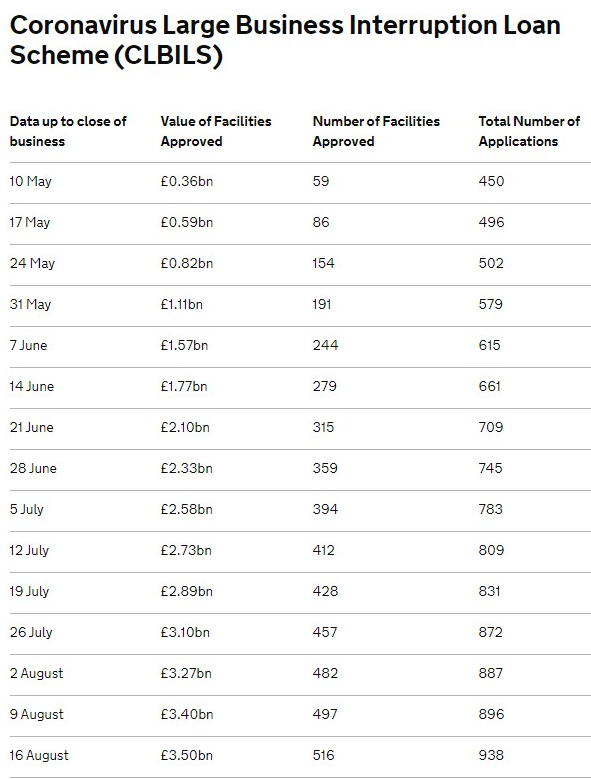
Task: Click the £0.59bn value for 17 May
Action: click(x=187, y=222)
